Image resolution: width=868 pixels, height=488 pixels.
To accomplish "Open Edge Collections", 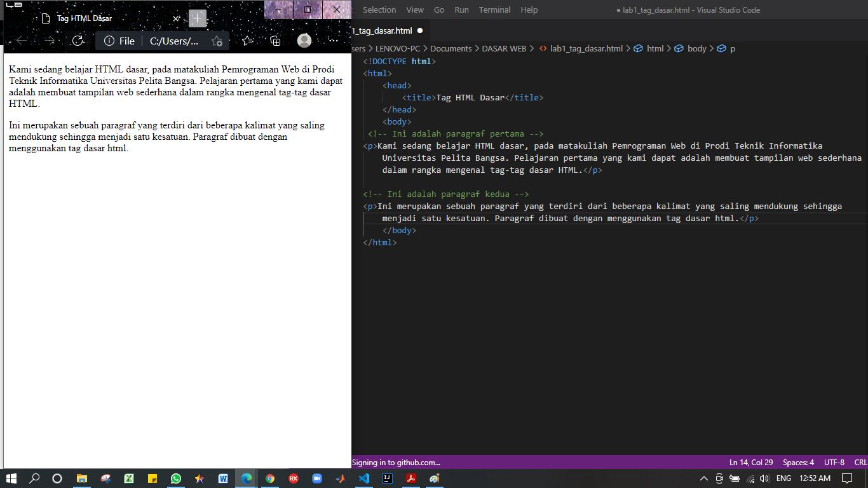I will 275,41.
